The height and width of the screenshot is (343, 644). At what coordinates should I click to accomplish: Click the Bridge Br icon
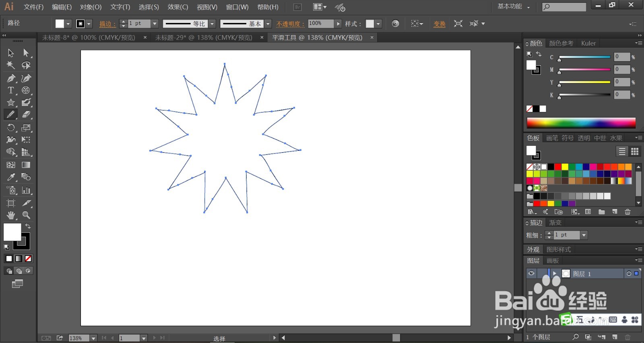click(x=297, y=7)
